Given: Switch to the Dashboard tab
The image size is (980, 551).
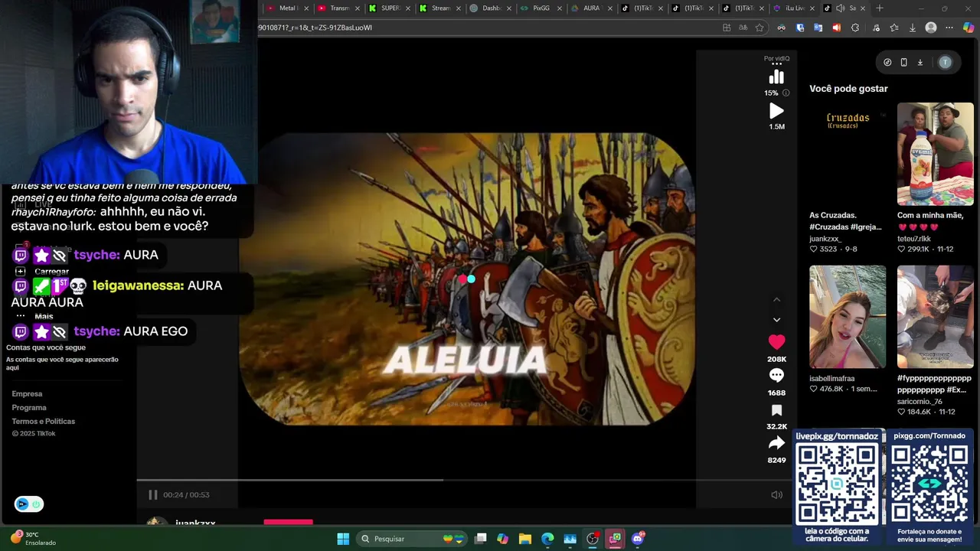Looking at the screenshot, I should tap(490, 8).
